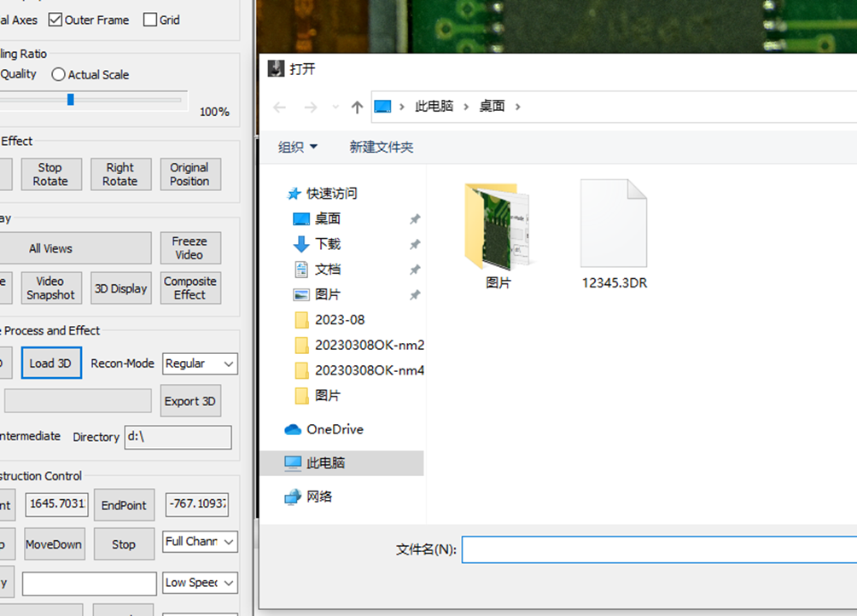Select the Actual Scale radio button

[x=58, y=74]
